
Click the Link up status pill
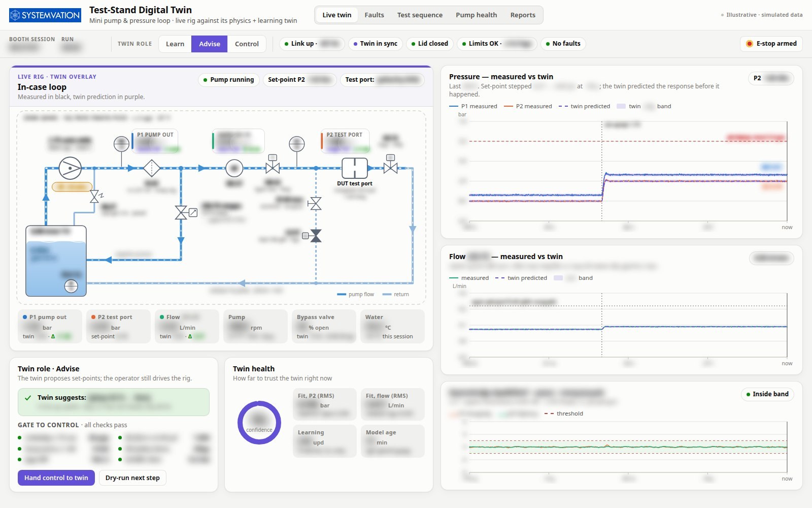coord(312,44)
